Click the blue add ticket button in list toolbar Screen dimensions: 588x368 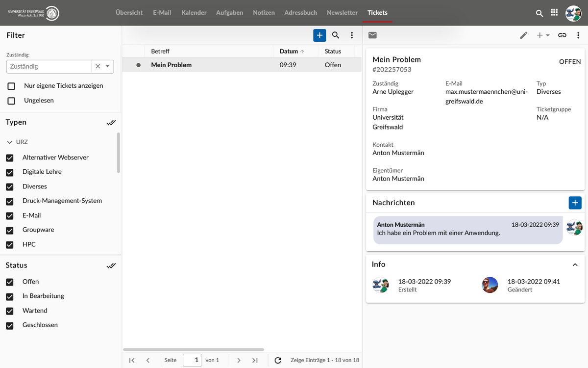coord(319,35)
